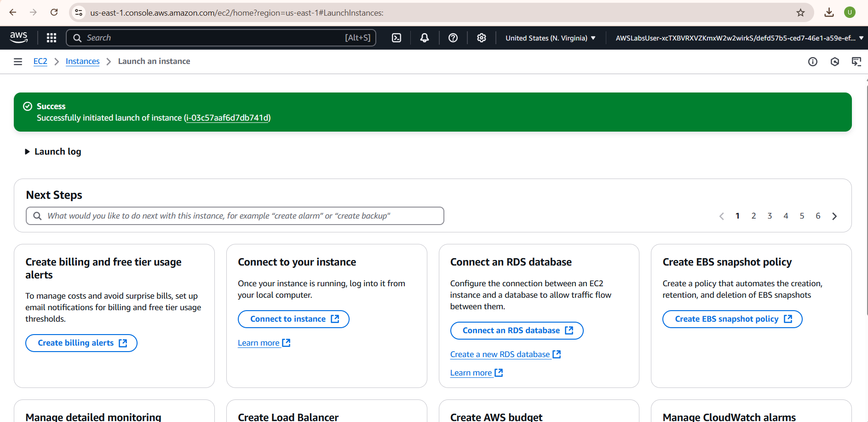The height and width of the screenshot is (422, 868).
Task: Go to Next Steps page 4
Action: [x=786, y=216]
